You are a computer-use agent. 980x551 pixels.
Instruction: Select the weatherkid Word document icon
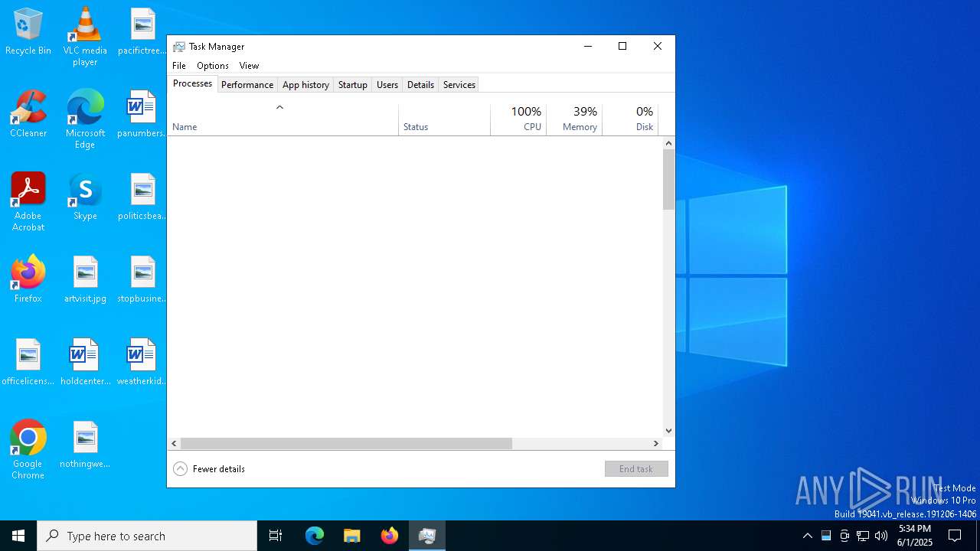(x=142, y=363)
